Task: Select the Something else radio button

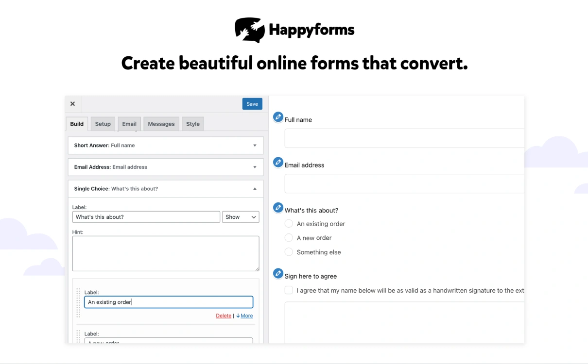Action: click(x=289, y=252)
